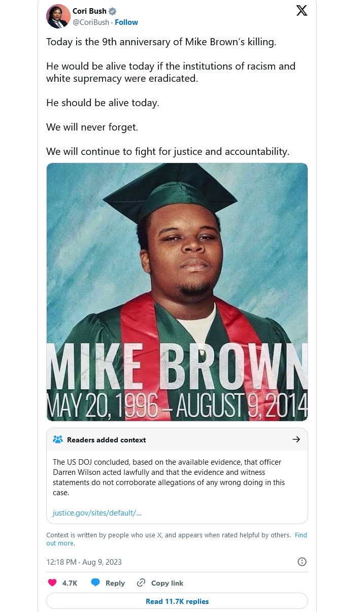Open the @CoriBush handle
Screen dimensions: 364x612
pos(91,22)
